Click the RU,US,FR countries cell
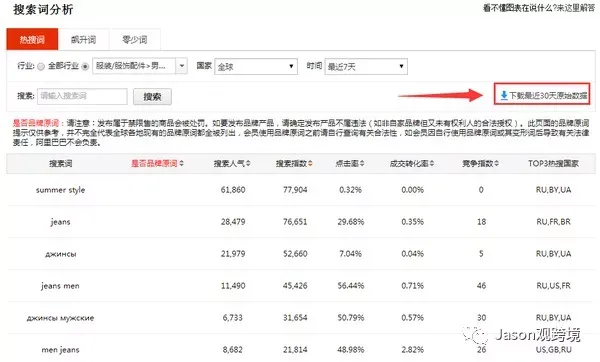600x362 pixels. click(553, 286)
